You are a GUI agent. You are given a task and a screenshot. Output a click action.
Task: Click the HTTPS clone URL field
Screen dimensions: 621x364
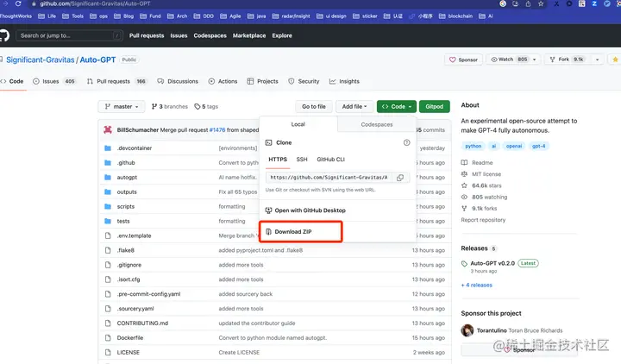[x=329, y=178]
